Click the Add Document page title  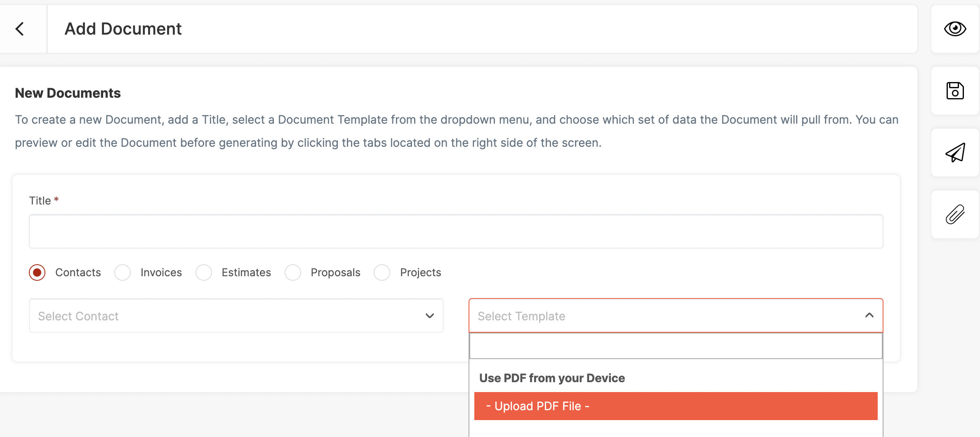pos(123,29)
